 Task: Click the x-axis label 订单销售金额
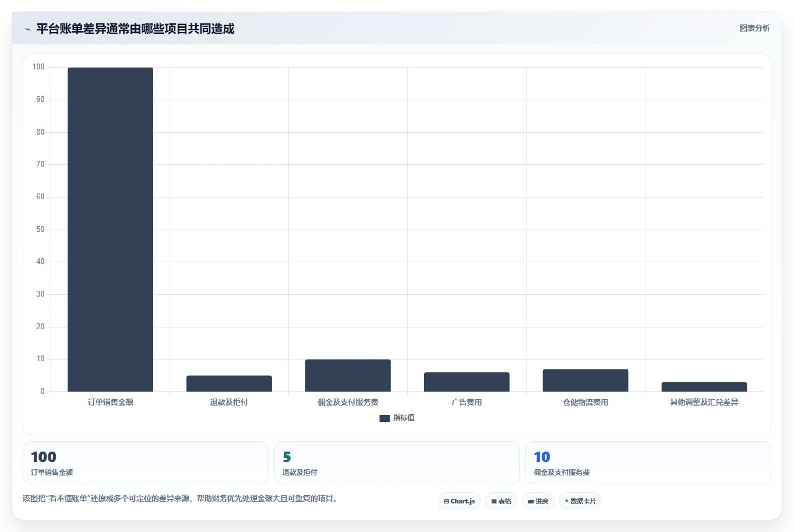111,402
